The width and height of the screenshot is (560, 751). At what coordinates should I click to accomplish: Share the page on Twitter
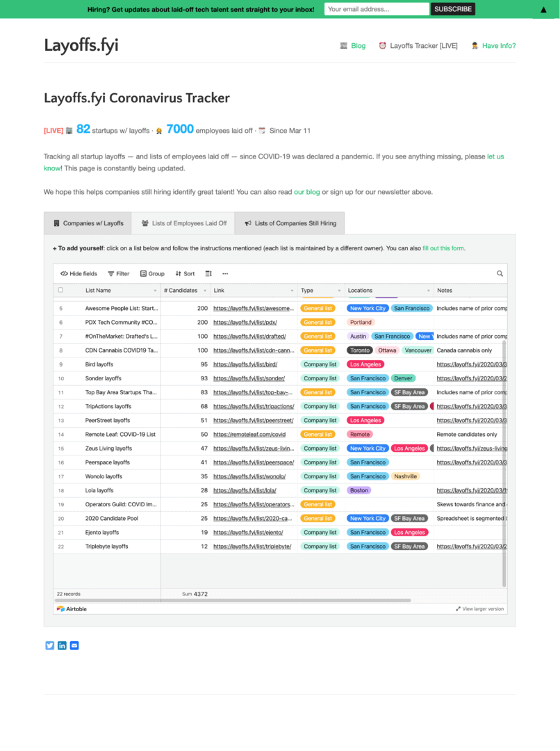[49, 645]
